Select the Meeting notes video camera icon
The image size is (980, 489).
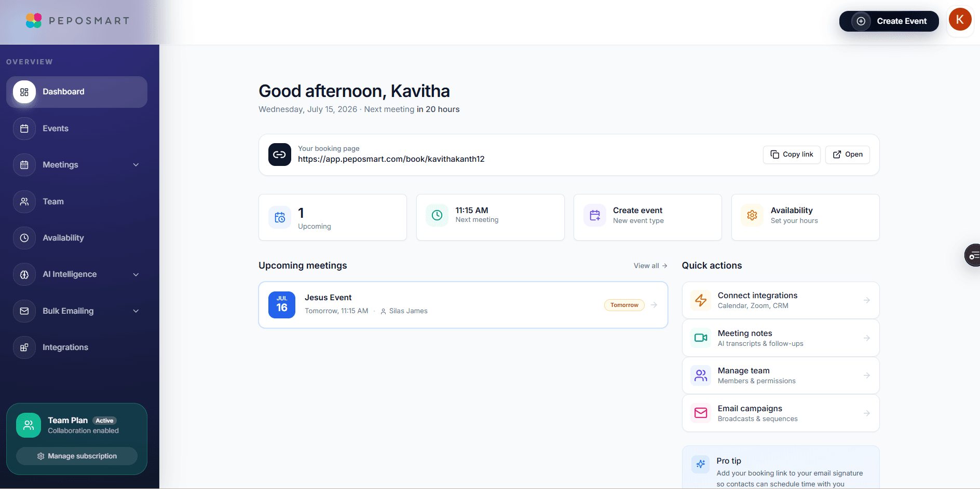pos(701,338)
